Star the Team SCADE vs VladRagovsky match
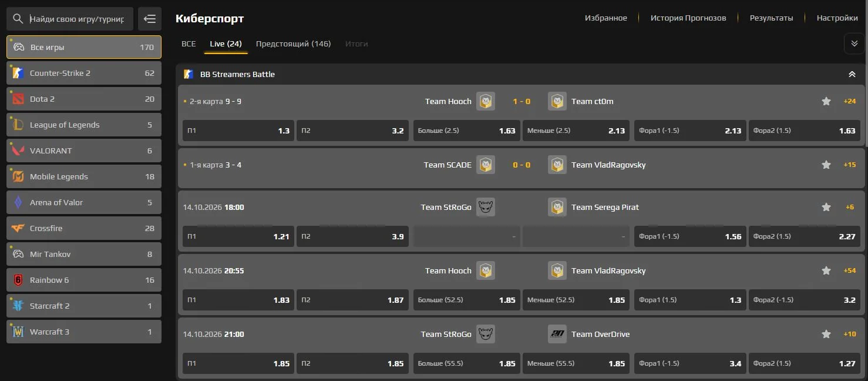This screenshot has width=868, height=381. [826, 165]
